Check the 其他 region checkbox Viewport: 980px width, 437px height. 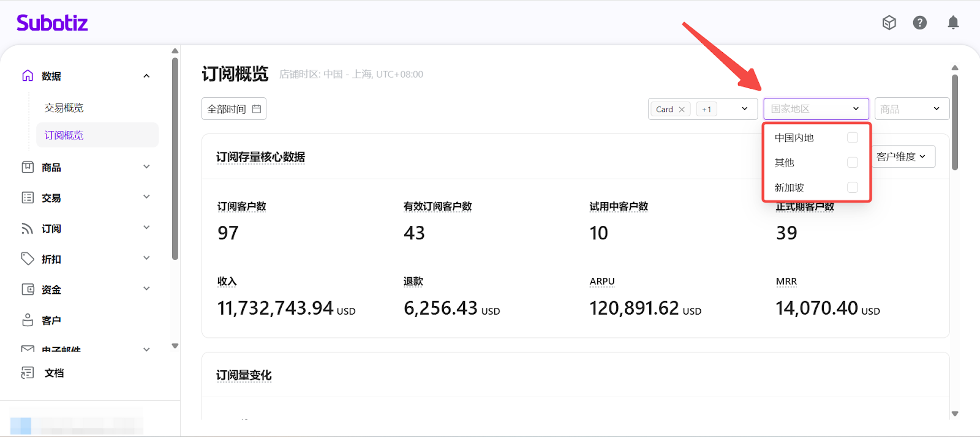point(852,162)
